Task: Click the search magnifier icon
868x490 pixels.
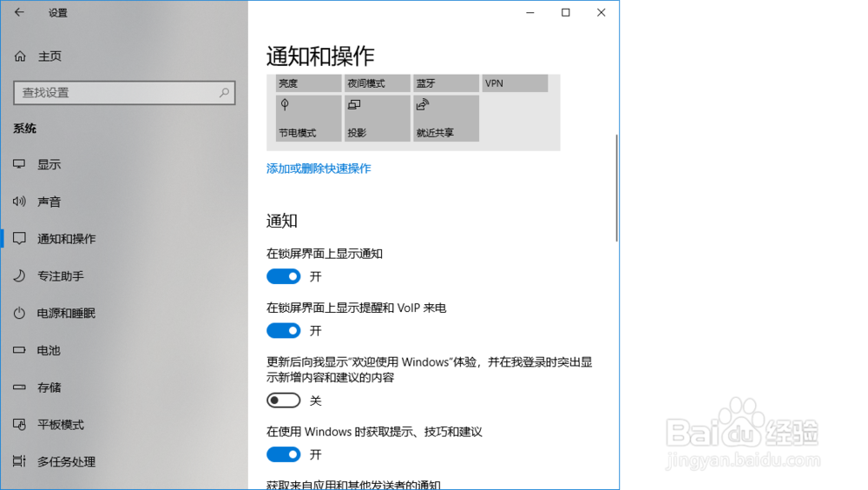Action: (x=224, y=93)
